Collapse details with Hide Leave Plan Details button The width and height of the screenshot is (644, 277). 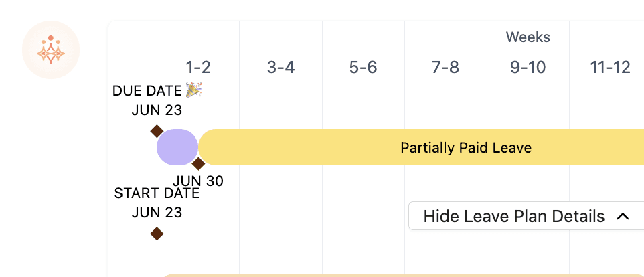526,216
